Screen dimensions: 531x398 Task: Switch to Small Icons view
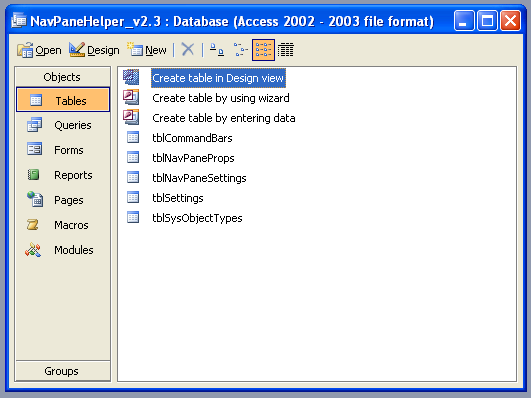(x=240, y=50)
